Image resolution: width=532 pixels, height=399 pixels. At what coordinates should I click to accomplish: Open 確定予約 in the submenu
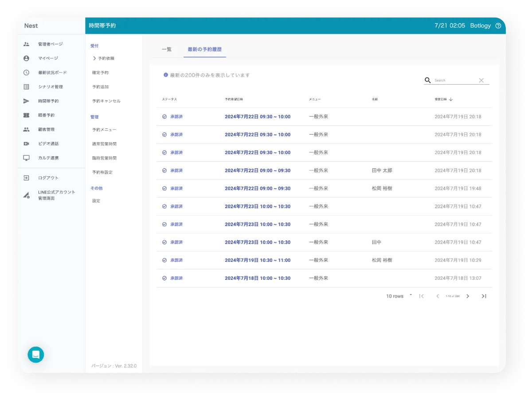pos(100,73)
